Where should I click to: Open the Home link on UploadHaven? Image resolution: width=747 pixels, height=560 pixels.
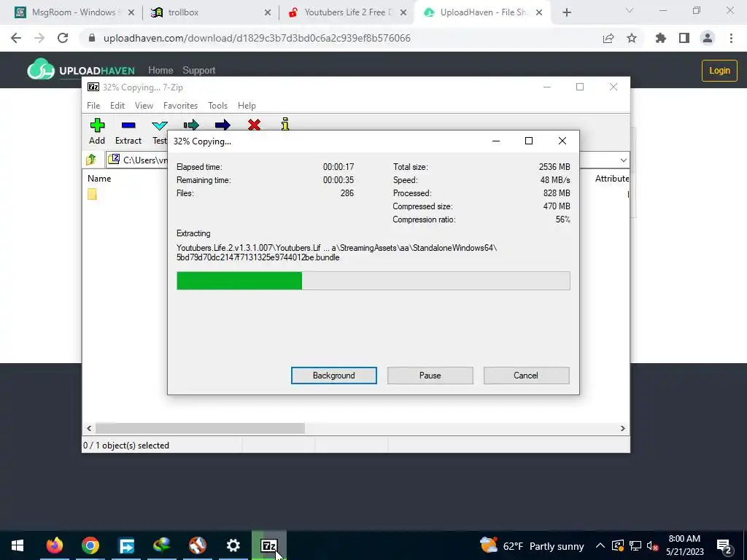(x=160, y=71)
